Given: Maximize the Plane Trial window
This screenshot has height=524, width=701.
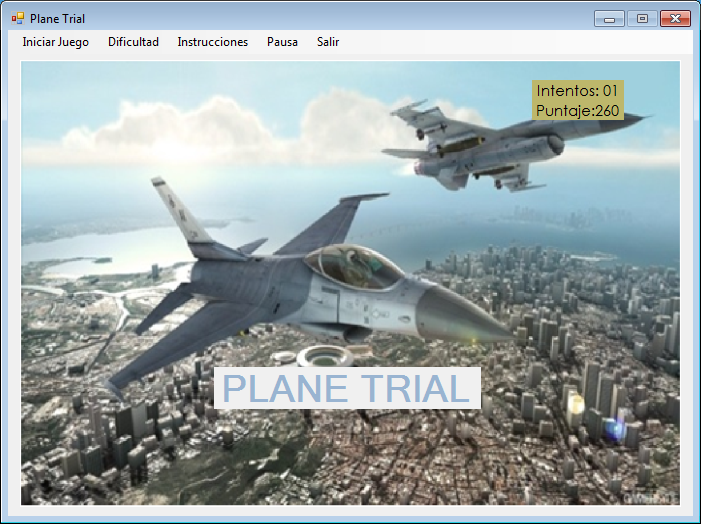Looking at the screenshot, I should pos(642,19).
